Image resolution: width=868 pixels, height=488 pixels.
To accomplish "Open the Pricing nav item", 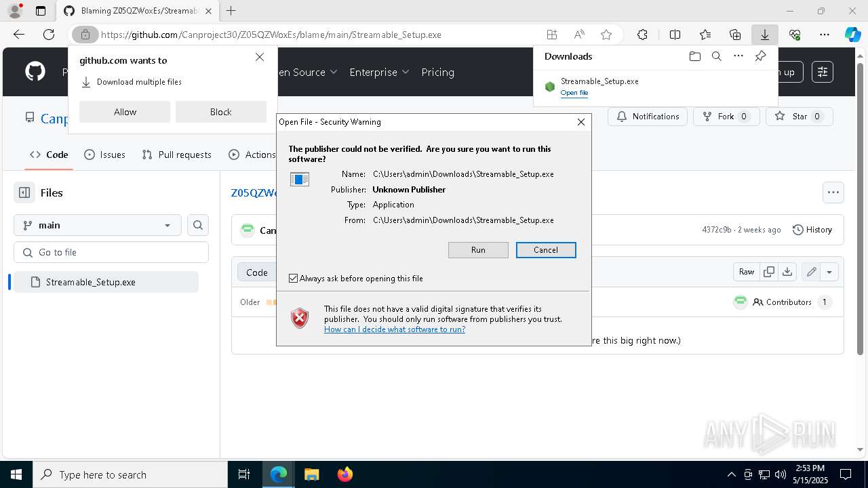I will [437, 72].
